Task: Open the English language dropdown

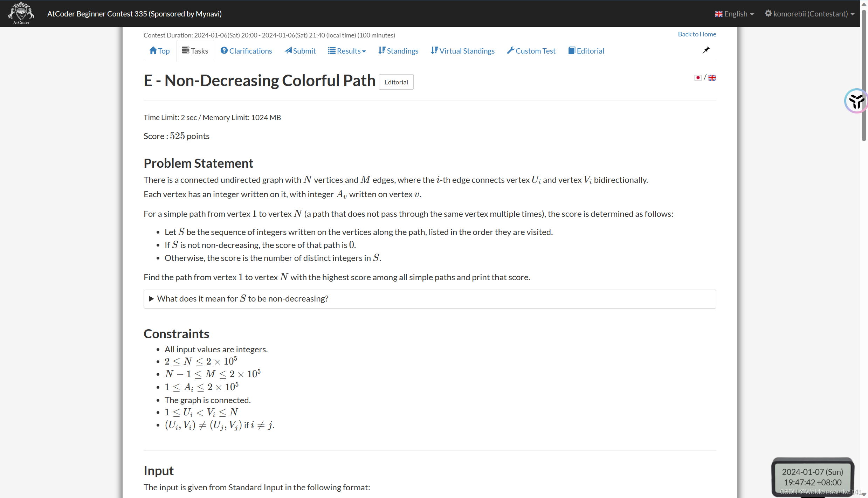Action: click(734, 14)
